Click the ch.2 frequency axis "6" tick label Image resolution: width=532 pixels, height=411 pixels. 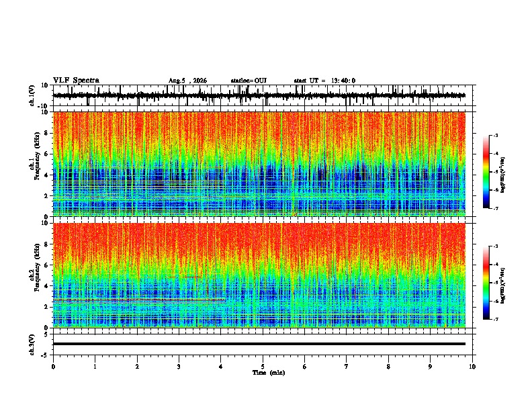47,265
